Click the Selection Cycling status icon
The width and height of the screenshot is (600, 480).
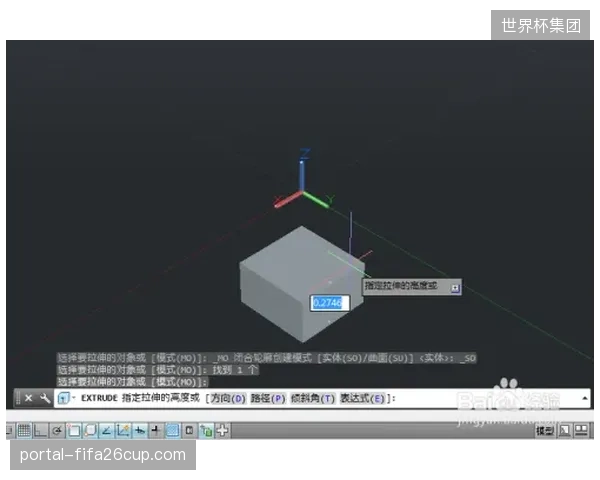coord(206,431)
